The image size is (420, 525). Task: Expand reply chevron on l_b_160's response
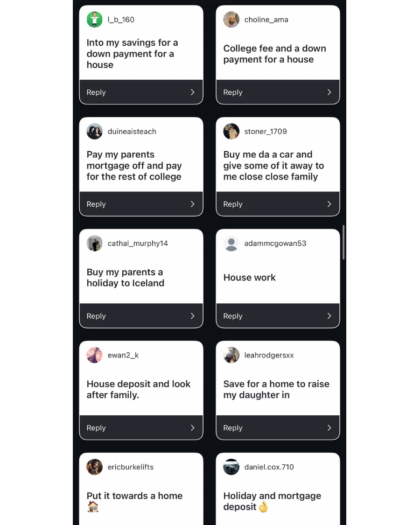192,92
